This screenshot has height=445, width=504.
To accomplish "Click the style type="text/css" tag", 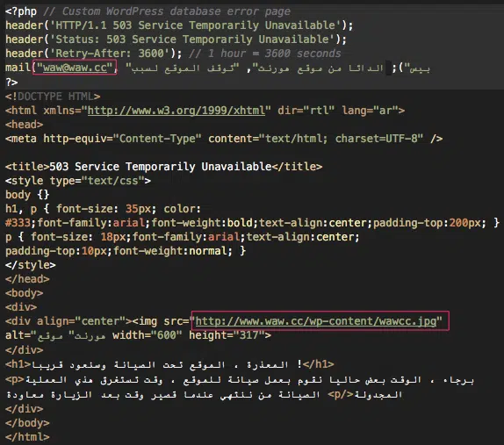I will point(78,181).
